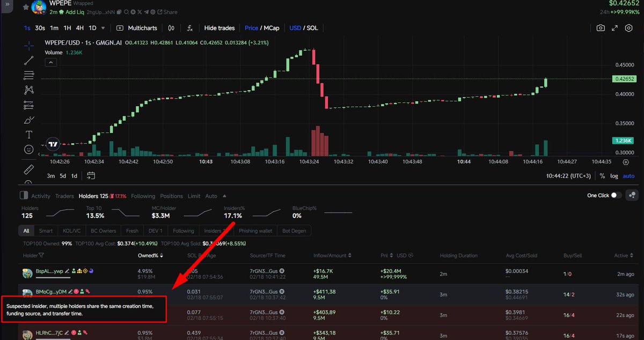
Task: Collapse the Volume indicator legend
Action: (x=50, y=62)
